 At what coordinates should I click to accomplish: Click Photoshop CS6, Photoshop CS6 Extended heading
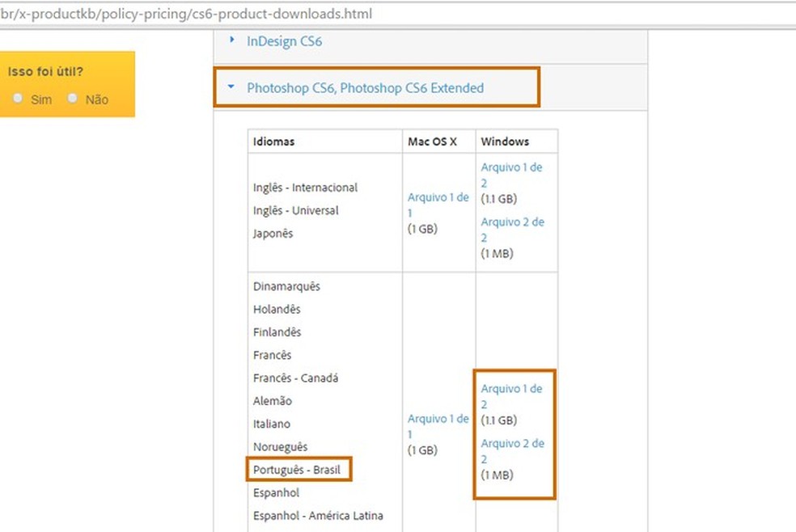[x=365, y=88]
